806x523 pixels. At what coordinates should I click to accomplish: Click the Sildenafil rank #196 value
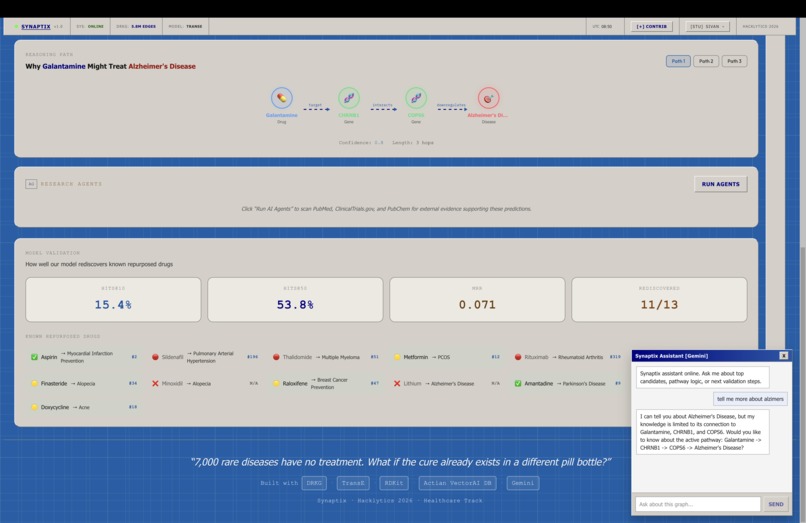point(252,356)
